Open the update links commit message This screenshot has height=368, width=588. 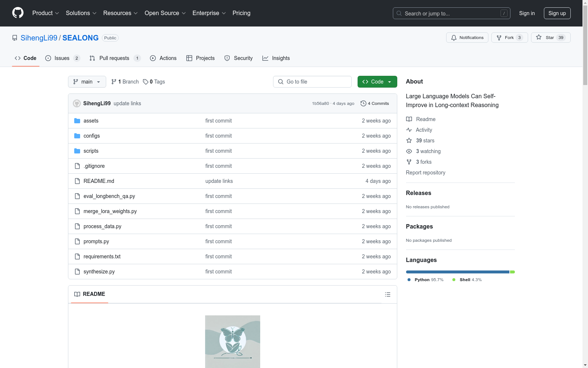127,103
